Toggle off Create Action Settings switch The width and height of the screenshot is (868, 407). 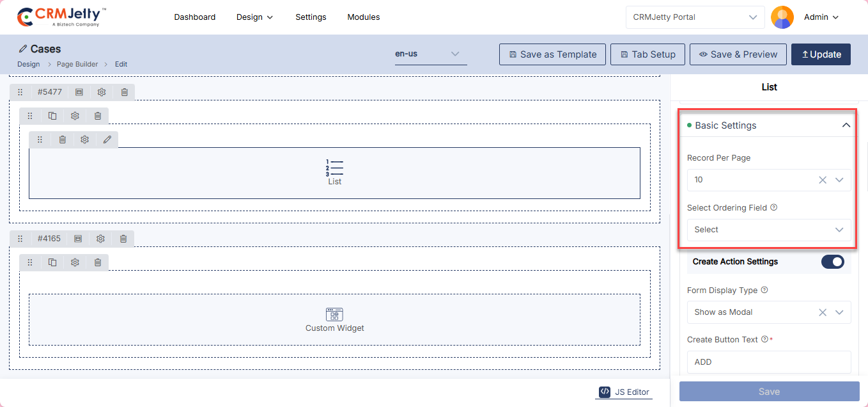[x=832, y=262]
